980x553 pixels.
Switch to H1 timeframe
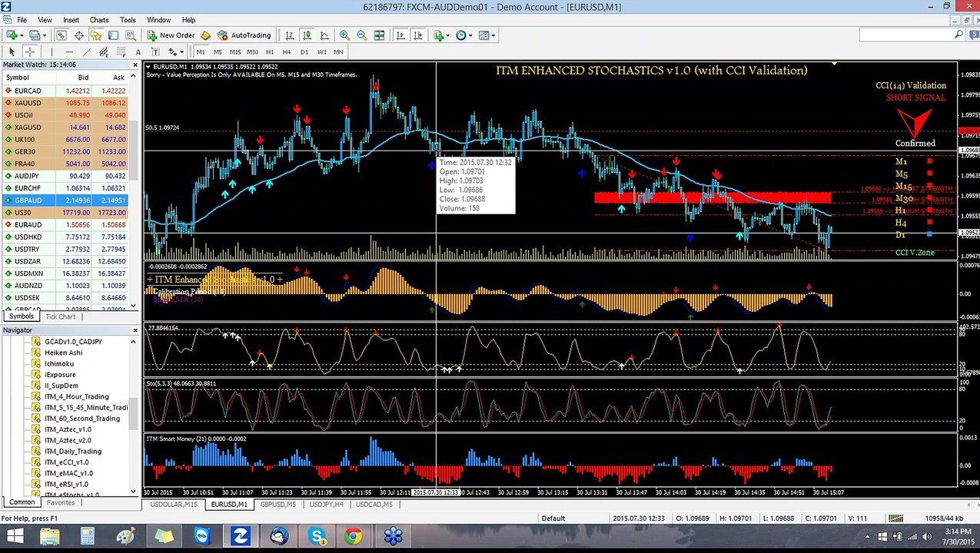pyautogui.click(x=270, y=51)
